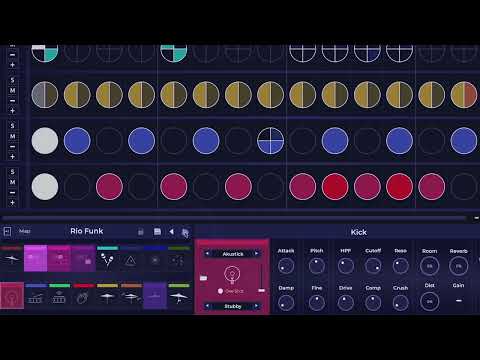Select the snare pad with green bar
The image size is (480, 360).
(59, 296)
